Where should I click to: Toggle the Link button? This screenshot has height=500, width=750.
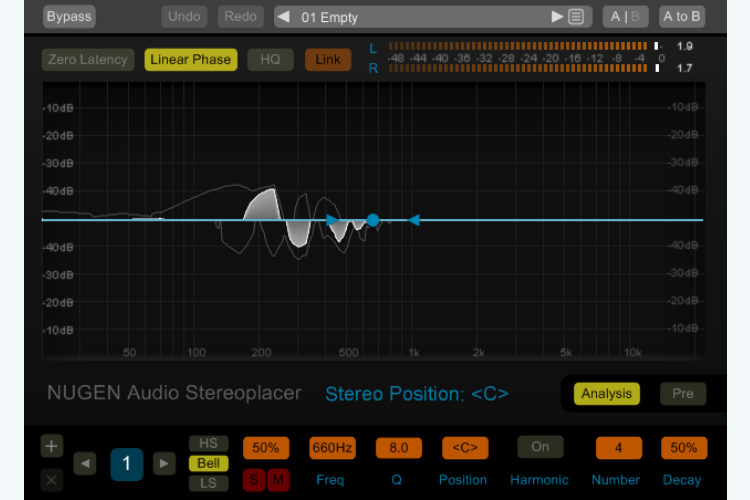coord(328,60)
